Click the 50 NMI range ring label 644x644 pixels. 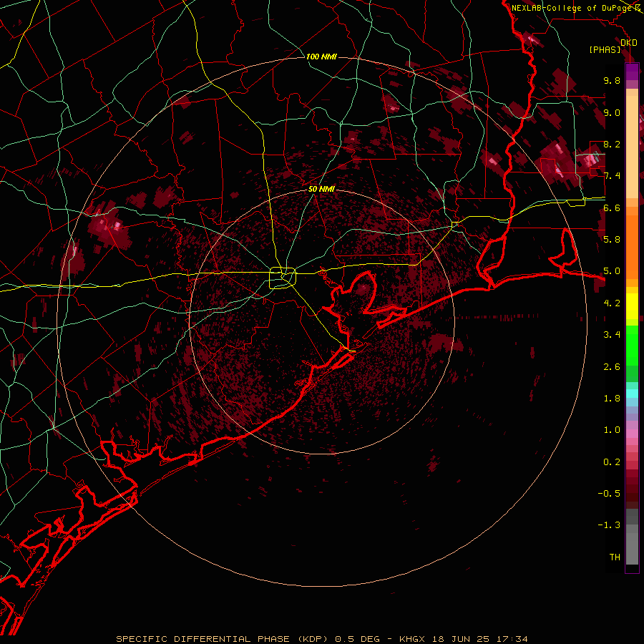pos(321,190)
